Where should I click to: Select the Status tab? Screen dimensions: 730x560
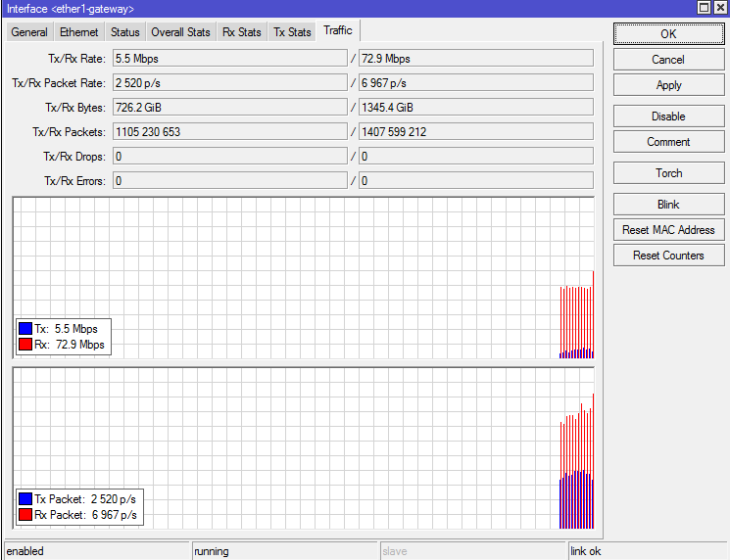click(125, 32)
